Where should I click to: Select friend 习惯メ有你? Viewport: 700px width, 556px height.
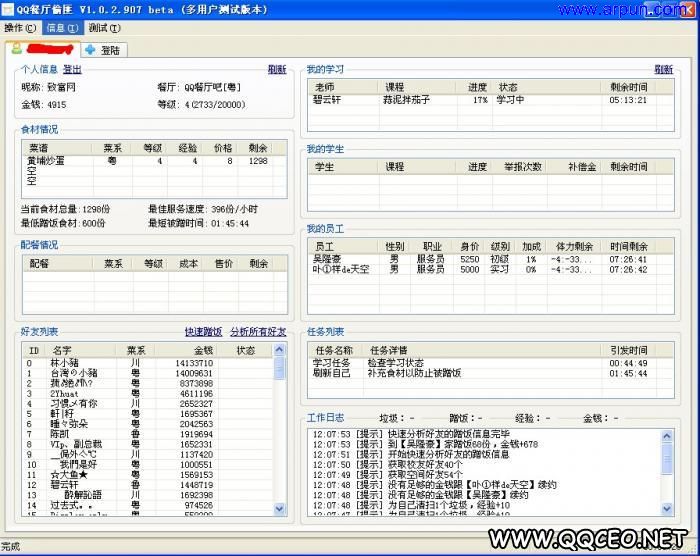[x=147, y=404]
